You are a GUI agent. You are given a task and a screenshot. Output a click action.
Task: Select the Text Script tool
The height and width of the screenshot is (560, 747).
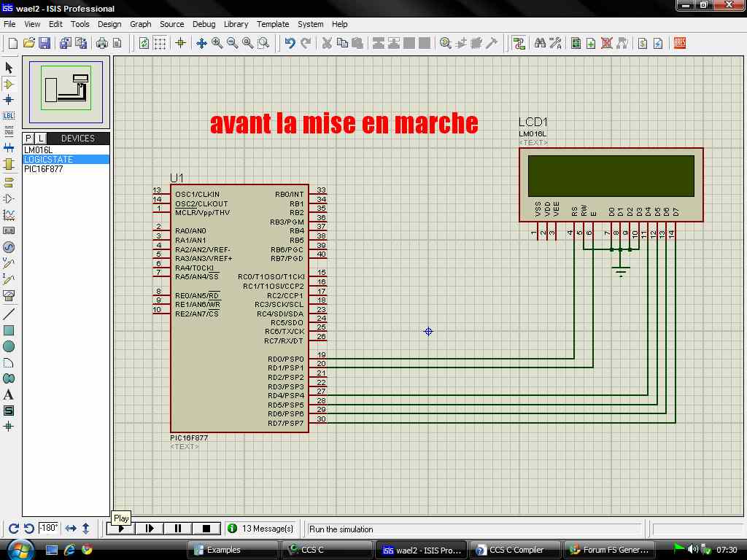[9, 131]
